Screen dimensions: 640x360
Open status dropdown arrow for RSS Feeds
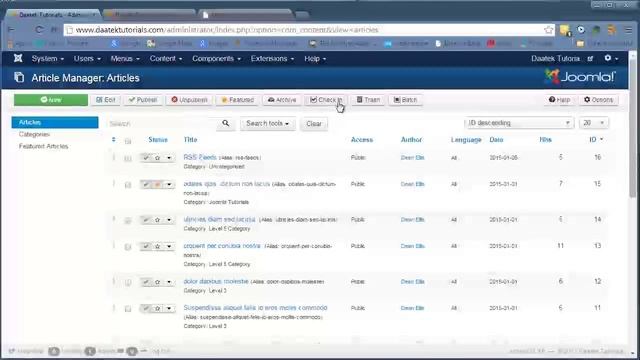pos(169,158)
